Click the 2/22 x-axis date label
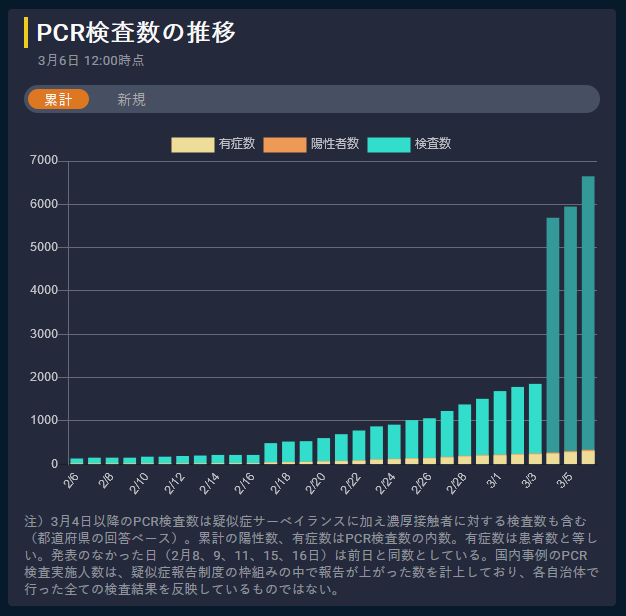 tap(353, 482)
